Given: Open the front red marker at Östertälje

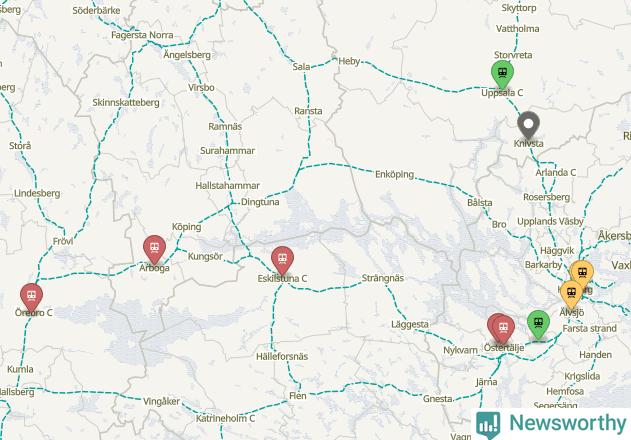Looking at the screenshot, I should point(503,330).
